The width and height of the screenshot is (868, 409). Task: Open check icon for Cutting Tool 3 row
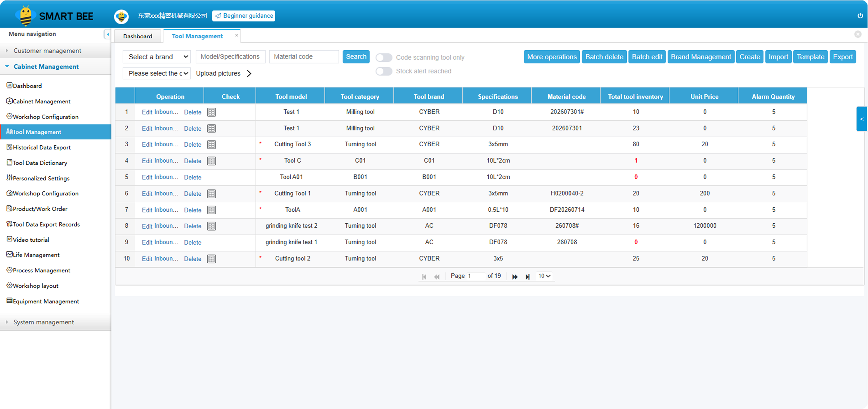[x=212, y=145]
